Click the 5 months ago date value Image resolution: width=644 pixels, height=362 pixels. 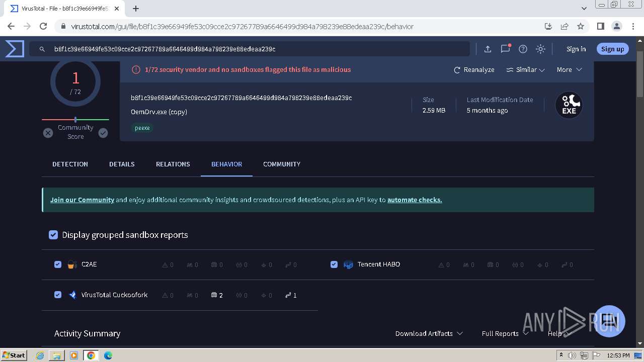487,110
